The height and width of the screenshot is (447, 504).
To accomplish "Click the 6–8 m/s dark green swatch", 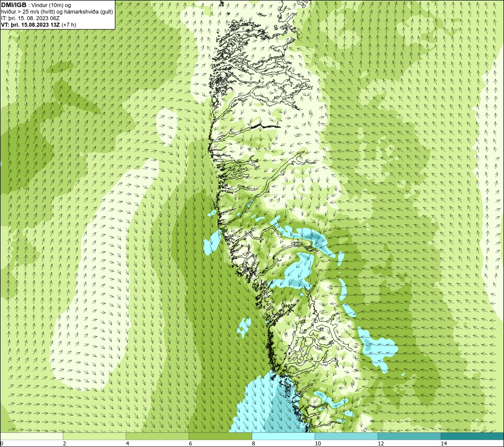I will 221,436.
